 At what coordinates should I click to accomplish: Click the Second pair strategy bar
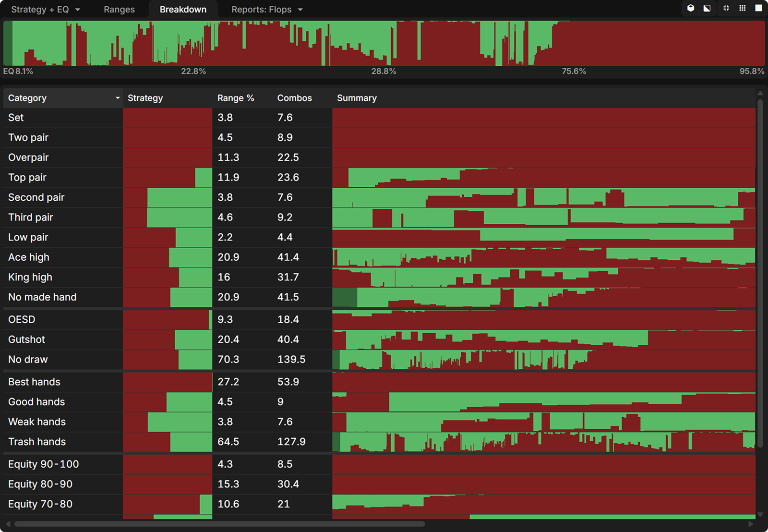coord(167,197)
